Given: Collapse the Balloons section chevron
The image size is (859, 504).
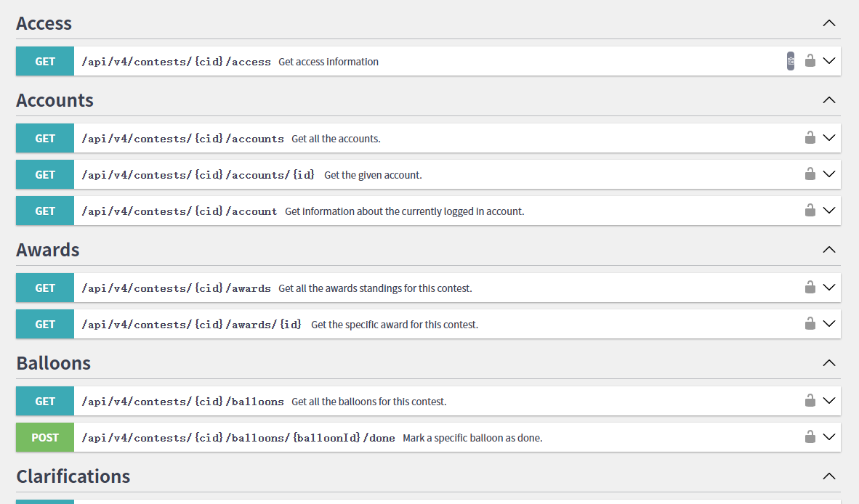Looking at the screenshot, I should coord(829,363).
